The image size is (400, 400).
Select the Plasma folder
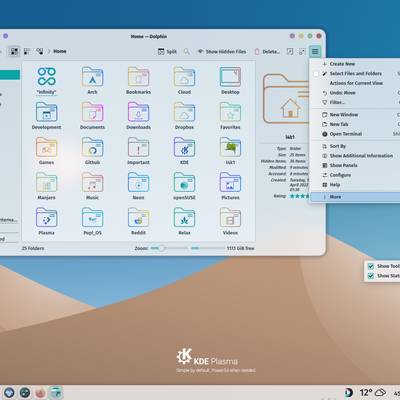pos(46,222)
